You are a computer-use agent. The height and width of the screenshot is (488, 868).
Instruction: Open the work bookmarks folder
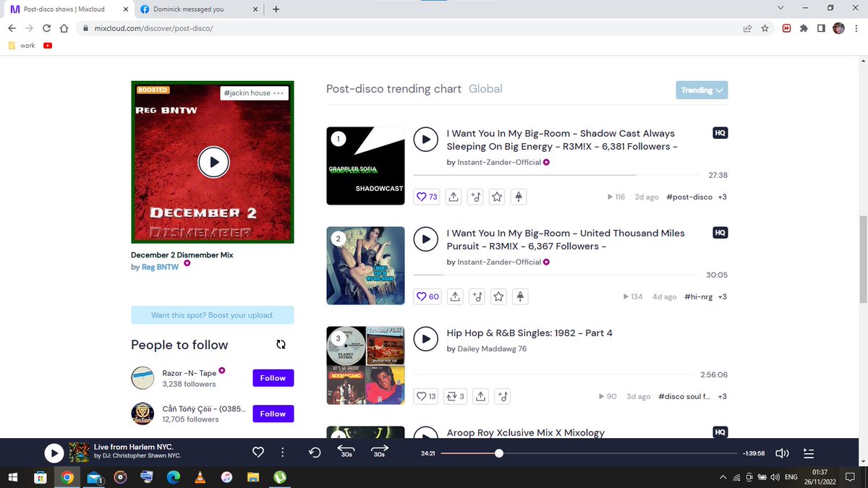pyautogui.click(x=22, y=45)
